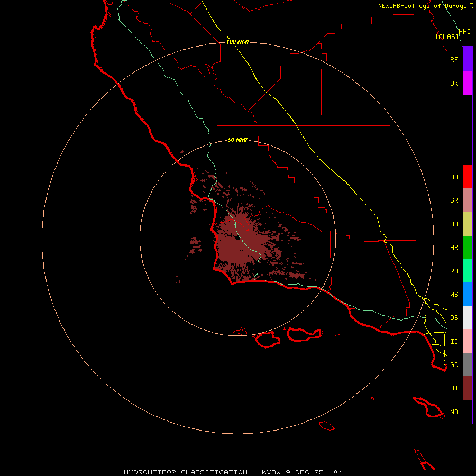Click the RF purple legend swatch
Screen dimensions: 476x476
[x=467, y=59]
